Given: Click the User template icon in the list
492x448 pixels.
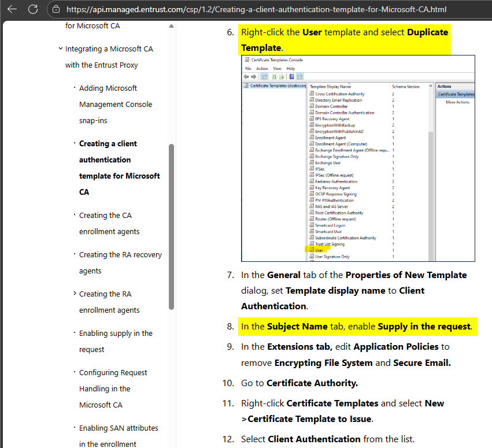Looking at the screenshot, I should 311,250.
